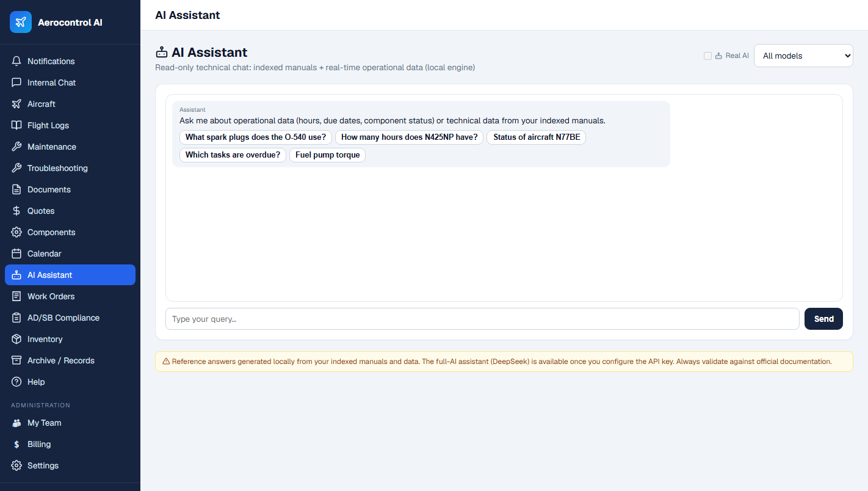The image size is (868, 491).
Task: Click the Help question mark icon
Action: click(x=16, y=382)
